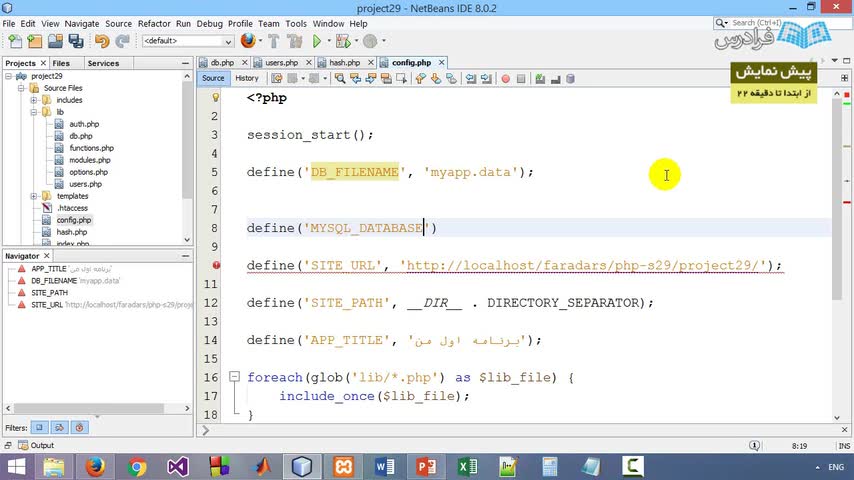The image size is (854, 480).
Task: Switch to the users.php editor tab
Action: [282, 63]
